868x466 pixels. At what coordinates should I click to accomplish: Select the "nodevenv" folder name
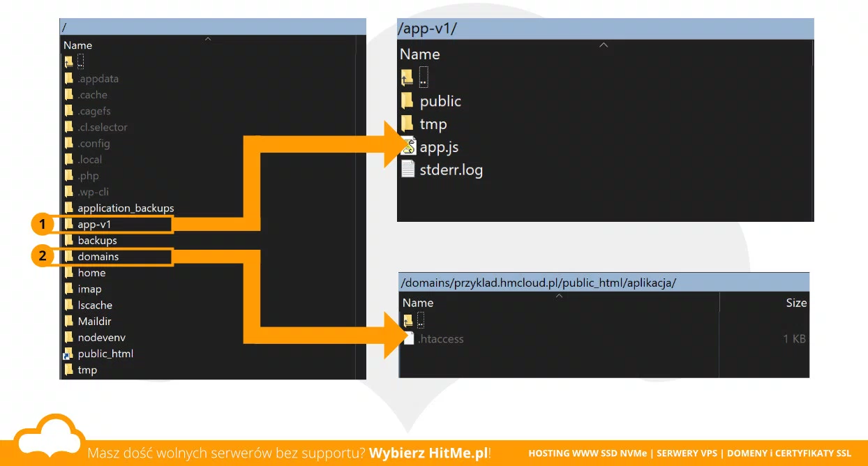coord(101,337)
